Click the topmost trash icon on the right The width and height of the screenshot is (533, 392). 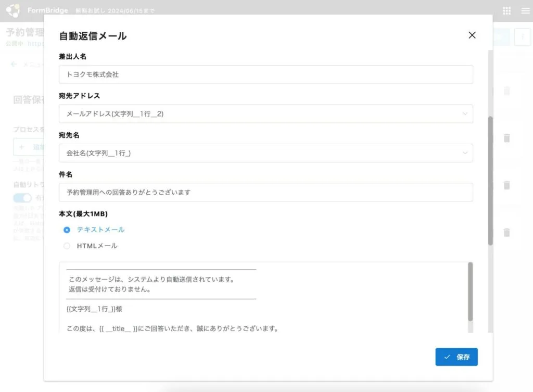tap(507, 91)
